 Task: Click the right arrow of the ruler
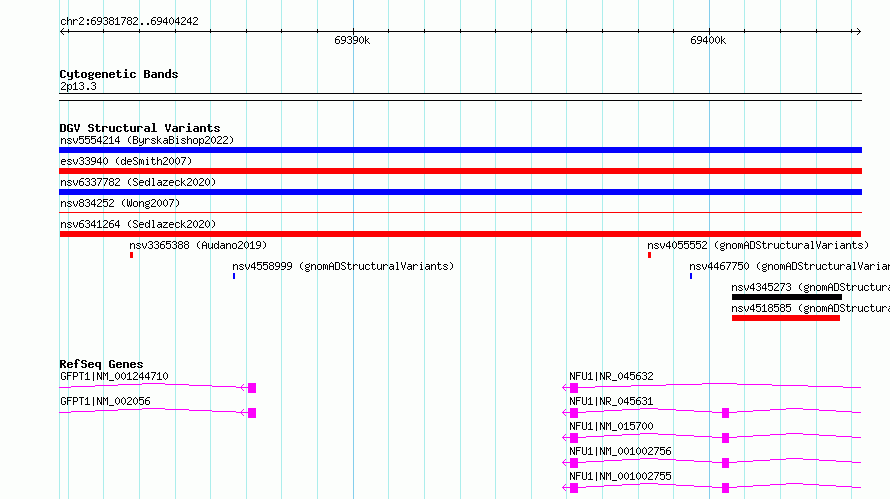tap(858, 32)
